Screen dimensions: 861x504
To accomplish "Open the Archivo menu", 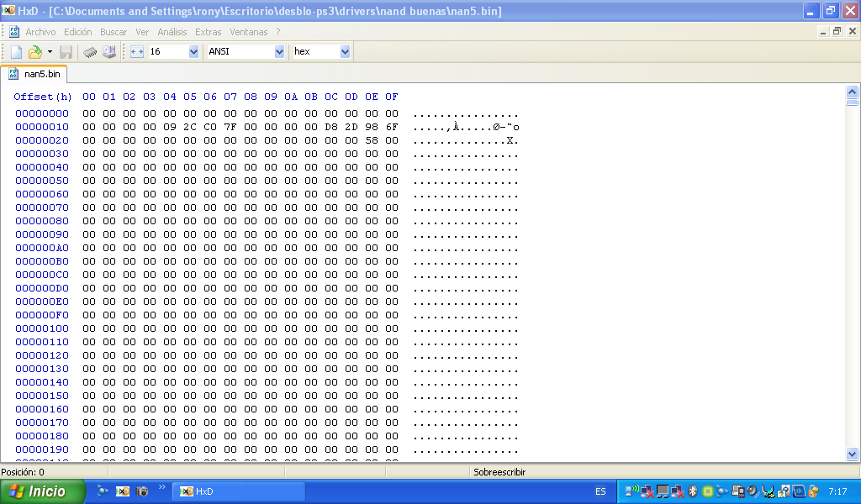I will point(40,32).
